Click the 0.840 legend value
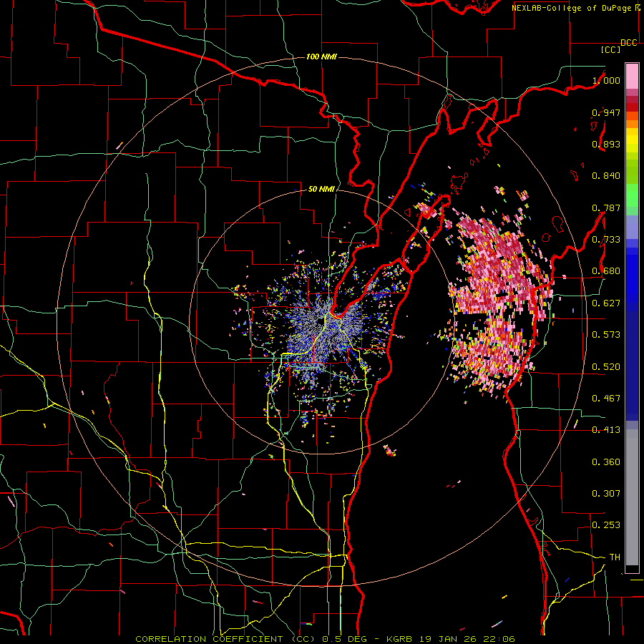This screenshot has height=644, width=644. point(606,176)
